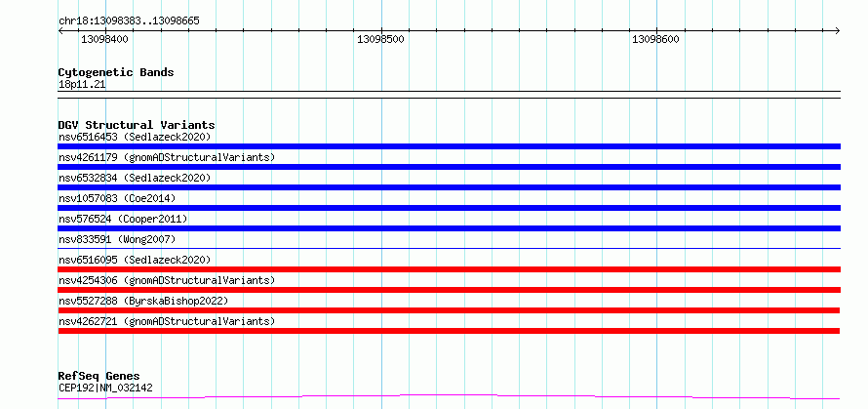868x409 pixels.
Task: Click the 13098500 ruler coordinate
Action: point(380,39)
